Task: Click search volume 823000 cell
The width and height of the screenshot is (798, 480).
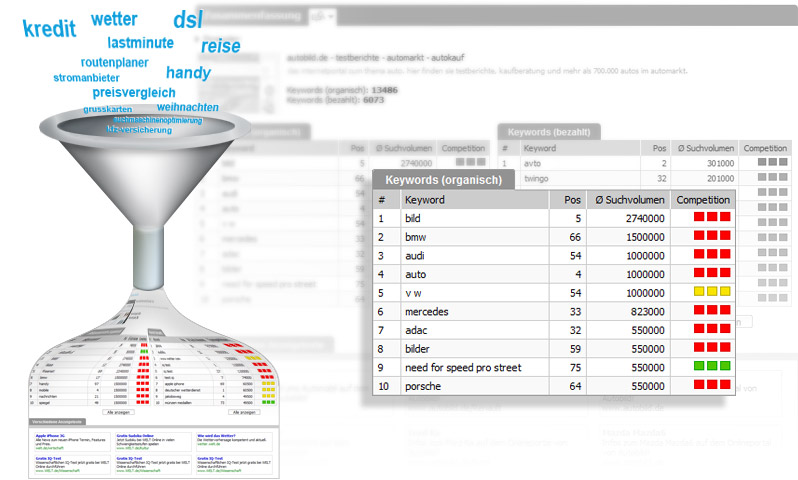Action: click(x=647, y=312)
